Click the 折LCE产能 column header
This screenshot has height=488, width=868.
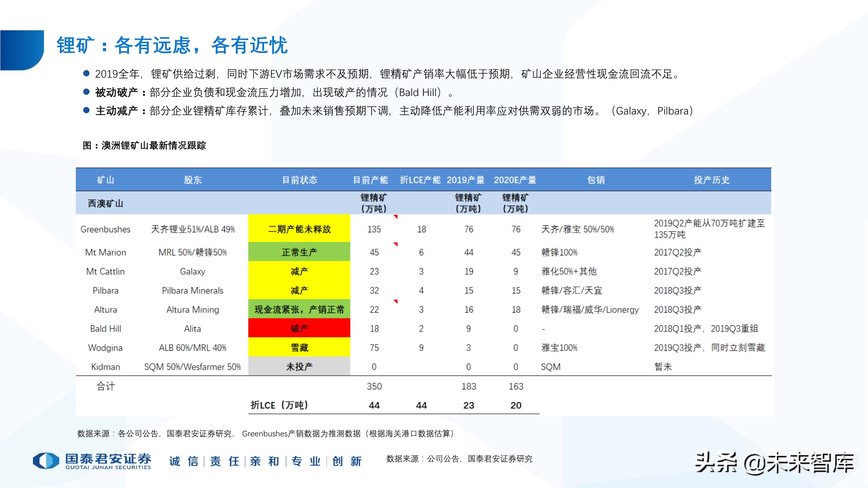pos(420,180)
